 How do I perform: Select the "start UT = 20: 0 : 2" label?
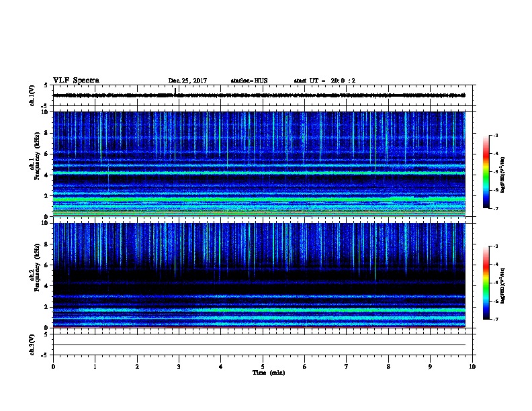coord(324,81)
